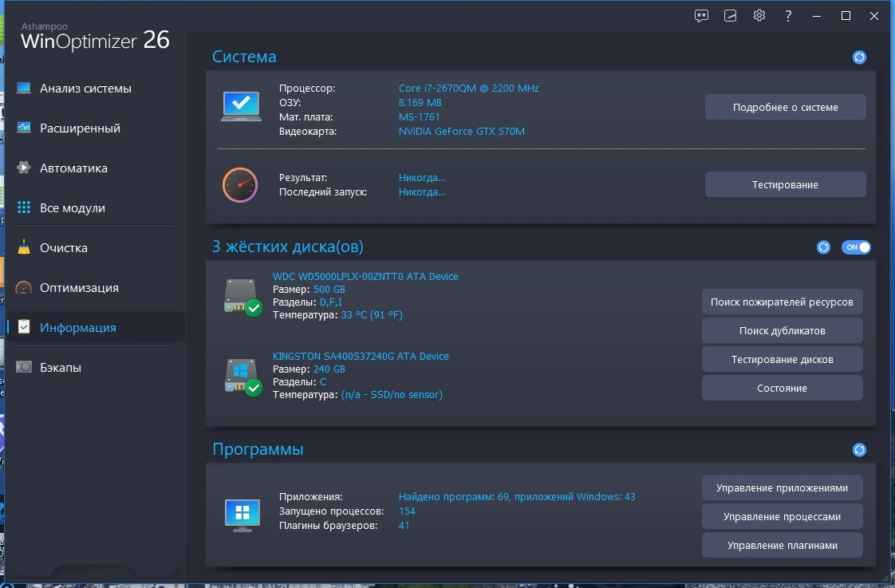
Task: Click partitions D,F,I value
Action: pos(331,302)
